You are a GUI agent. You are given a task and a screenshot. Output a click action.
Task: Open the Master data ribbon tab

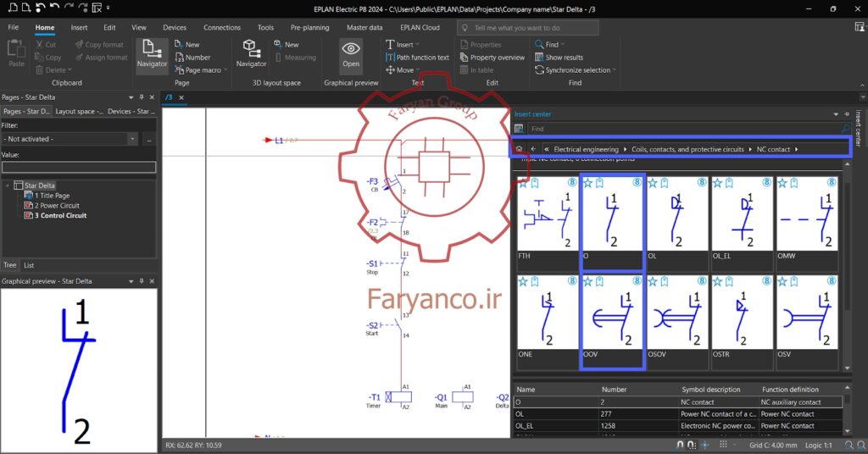pos(364,27)
